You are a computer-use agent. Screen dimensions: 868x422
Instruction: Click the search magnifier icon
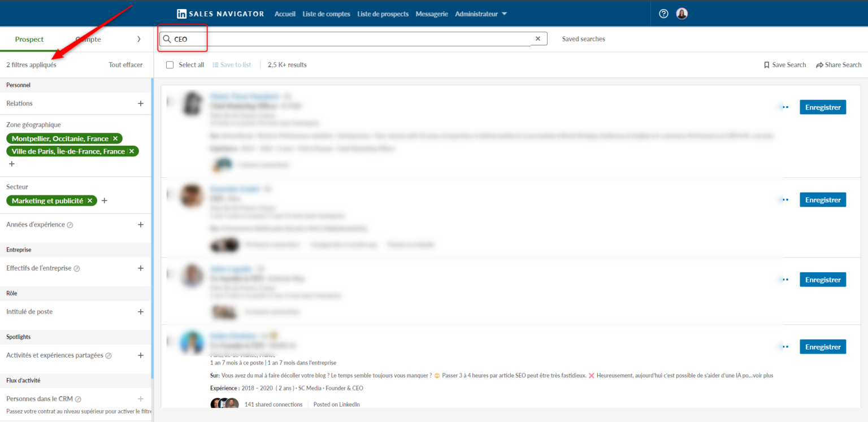(167, 39)
